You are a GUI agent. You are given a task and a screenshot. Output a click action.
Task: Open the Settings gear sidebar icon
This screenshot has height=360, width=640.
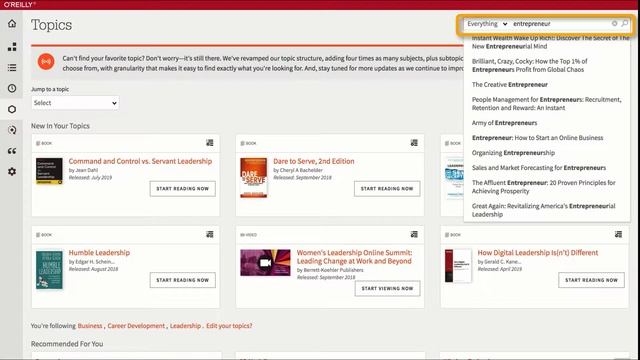coord(12,171)
